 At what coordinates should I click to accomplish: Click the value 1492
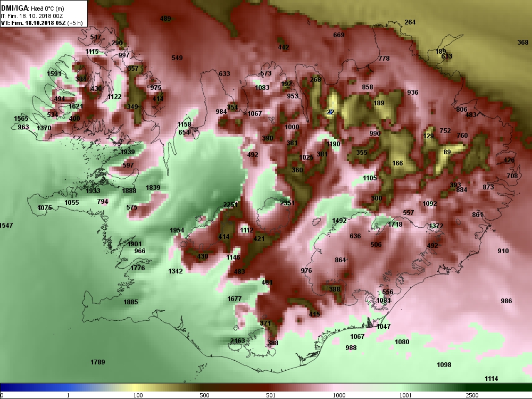(x=339, y=221)
